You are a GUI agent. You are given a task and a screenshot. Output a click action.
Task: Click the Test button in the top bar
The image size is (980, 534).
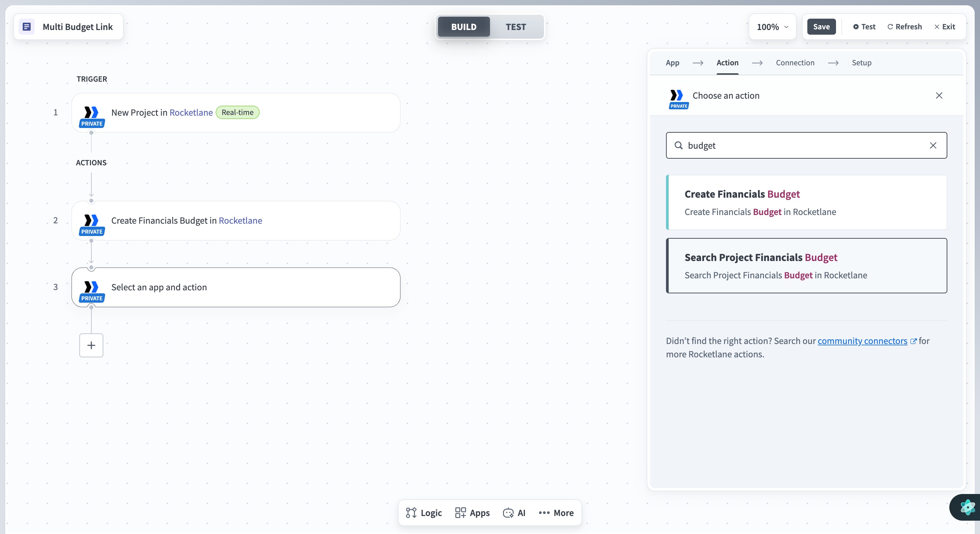pyautogui.click(x=864, y=27)
